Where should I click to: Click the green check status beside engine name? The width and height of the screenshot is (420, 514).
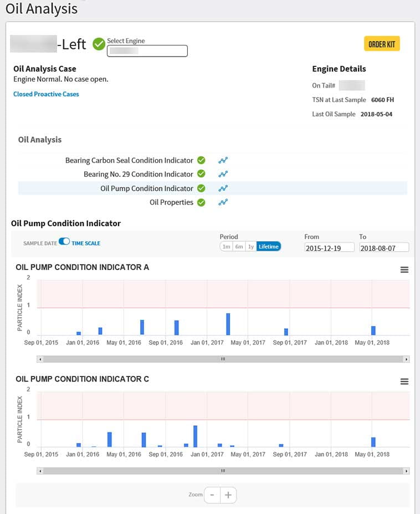[x=99, y=44]
